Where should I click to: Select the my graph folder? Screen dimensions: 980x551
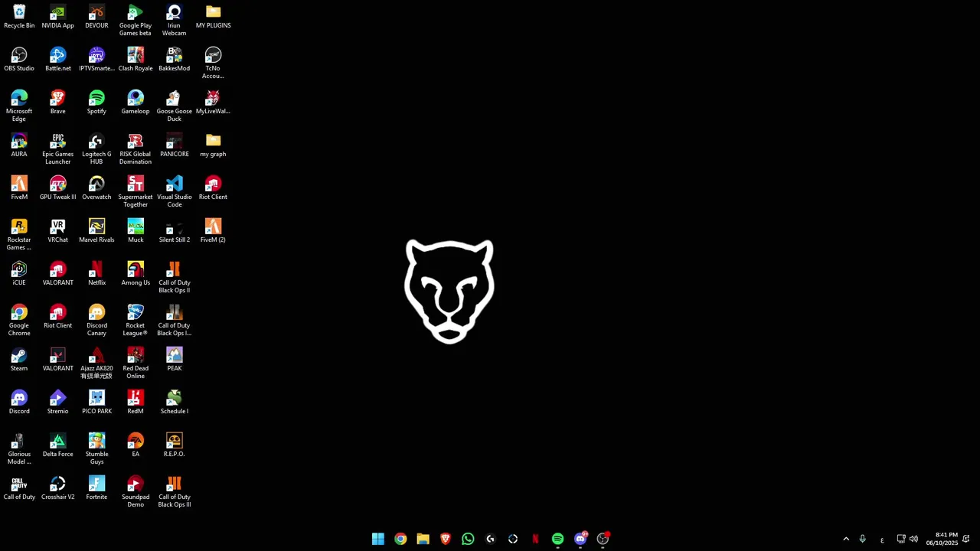pos(213,145)
